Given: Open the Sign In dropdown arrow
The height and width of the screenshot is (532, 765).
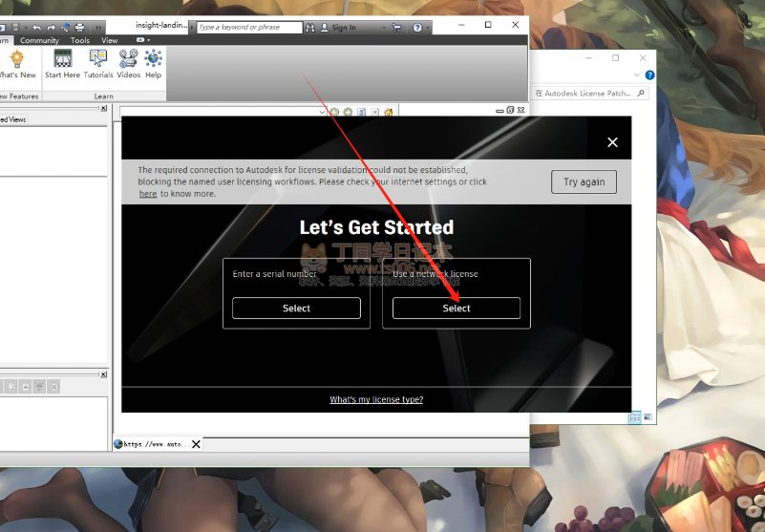Looking at the screenshot, I should pyautogui.click(x=384, y=28).
